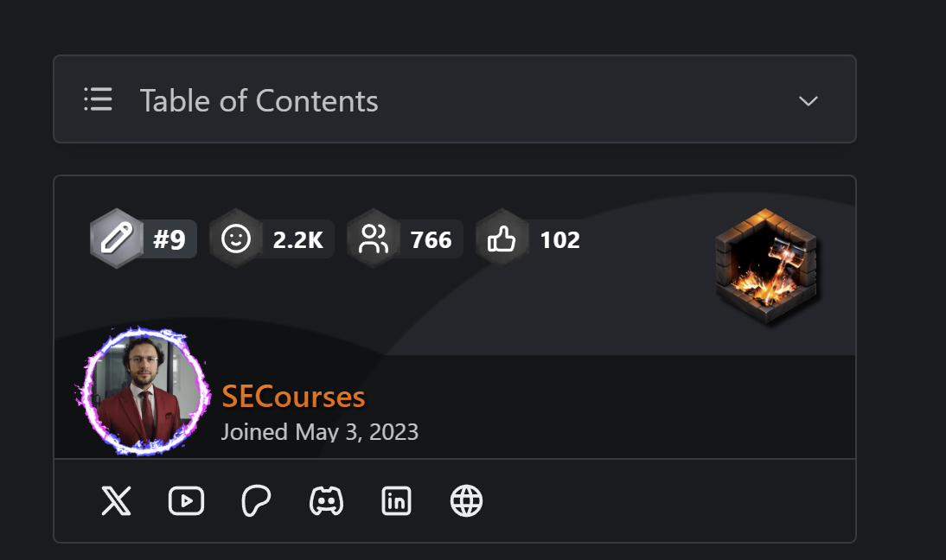Open the LinkedIn profile icon

pos(396,501)
